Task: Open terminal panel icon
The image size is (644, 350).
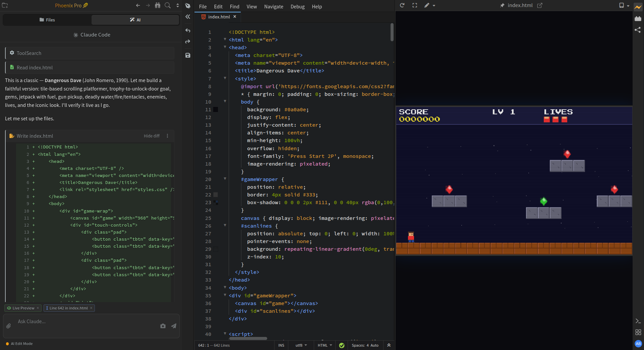Action: pyautogui.click(x=638, y=321)
